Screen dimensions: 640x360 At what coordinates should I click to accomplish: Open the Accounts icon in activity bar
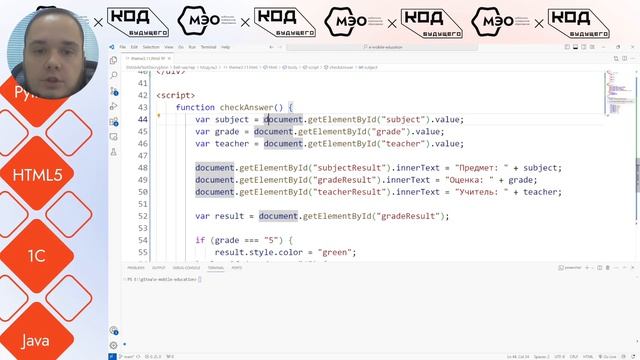113,330
